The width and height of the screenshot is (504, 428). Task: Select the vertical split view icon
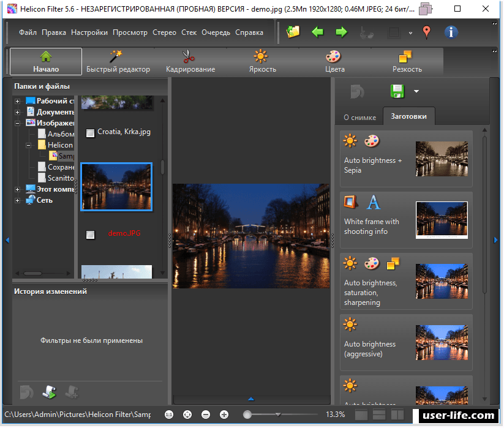point(397,415)
